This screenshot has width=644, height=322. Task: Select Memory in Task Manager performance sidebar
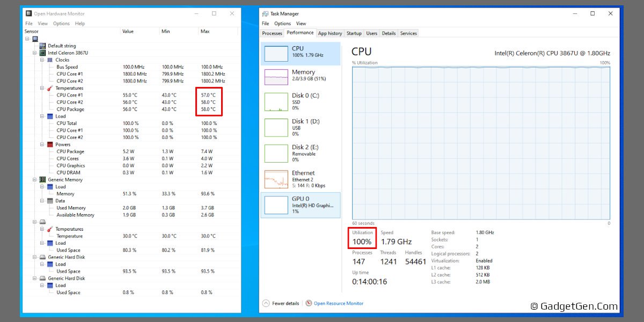click(301, 77)
